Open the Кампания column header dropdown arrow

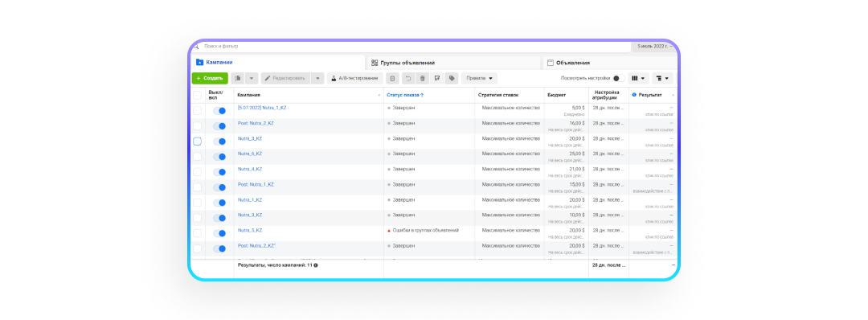click(379, 95)
